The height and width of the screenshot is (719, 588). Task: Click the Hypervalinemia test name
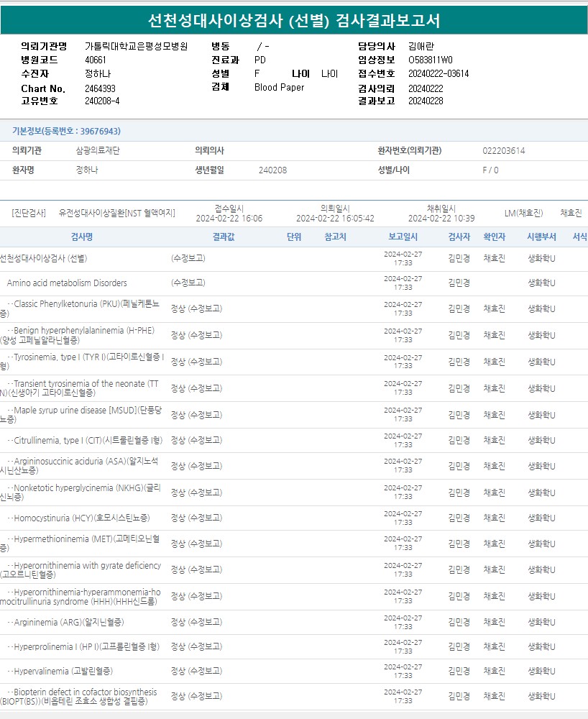[63, 671]
